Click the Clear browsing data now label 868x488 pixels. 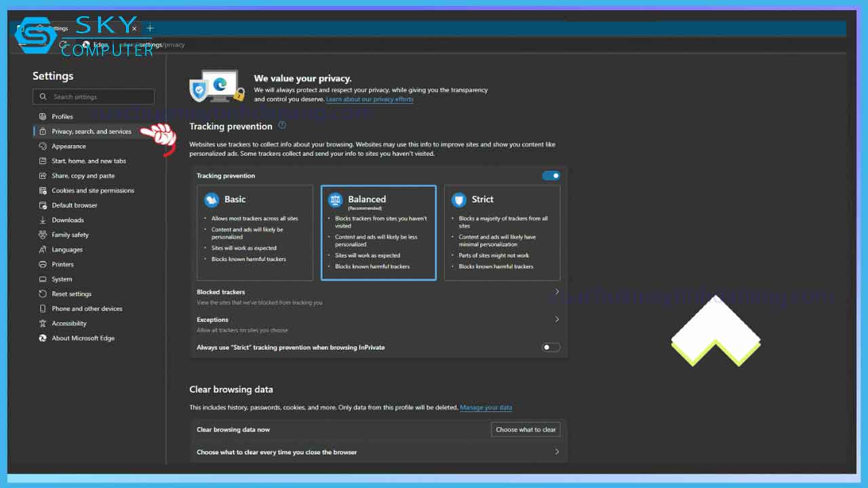(x=233, y=430)
